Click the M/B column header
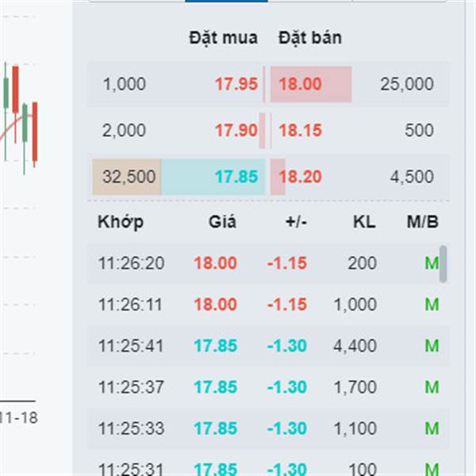Screen dimensions: 476x476 pyautogui.click(x=422, y=222)
